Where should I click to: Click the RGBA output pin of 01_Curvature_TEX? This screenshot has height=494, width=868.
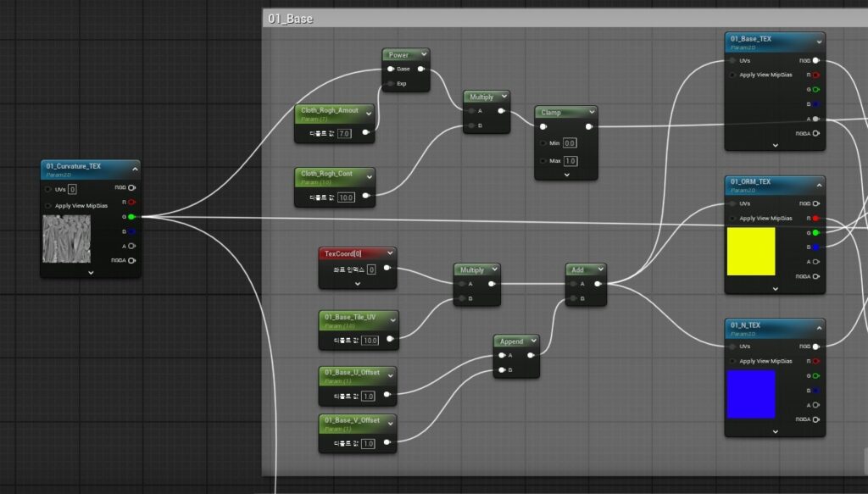click(131, 260)
